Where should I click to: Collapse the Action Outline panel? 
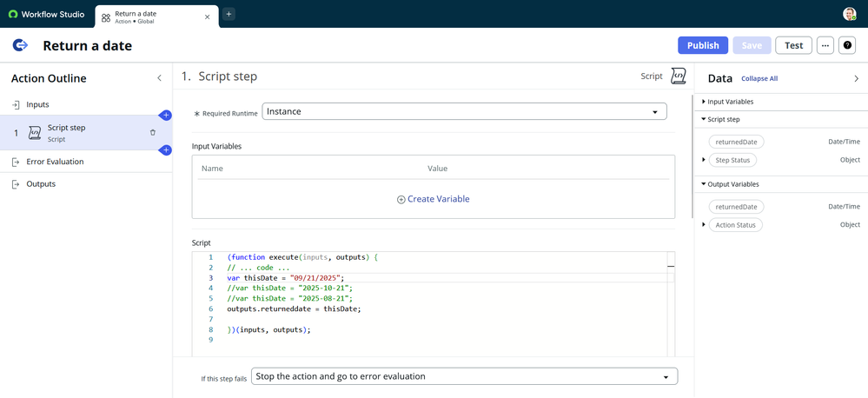(x=159, y=78)
